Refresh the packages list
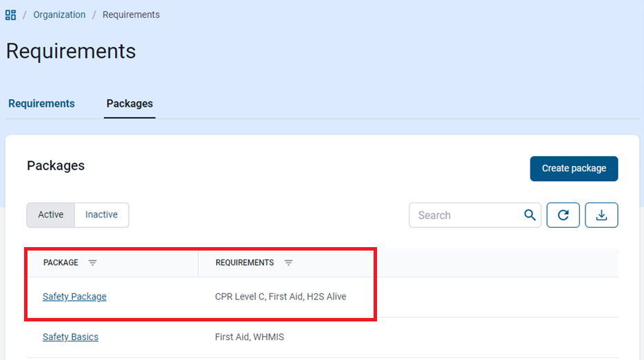 (563, 215)
